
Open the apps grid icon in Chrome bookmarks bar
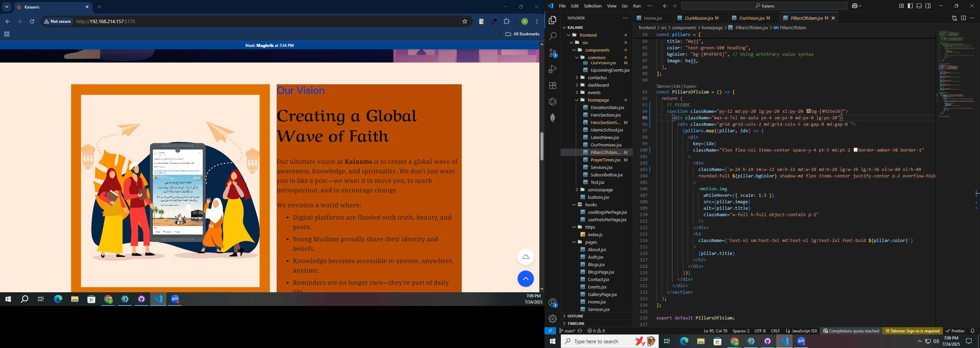6,34
